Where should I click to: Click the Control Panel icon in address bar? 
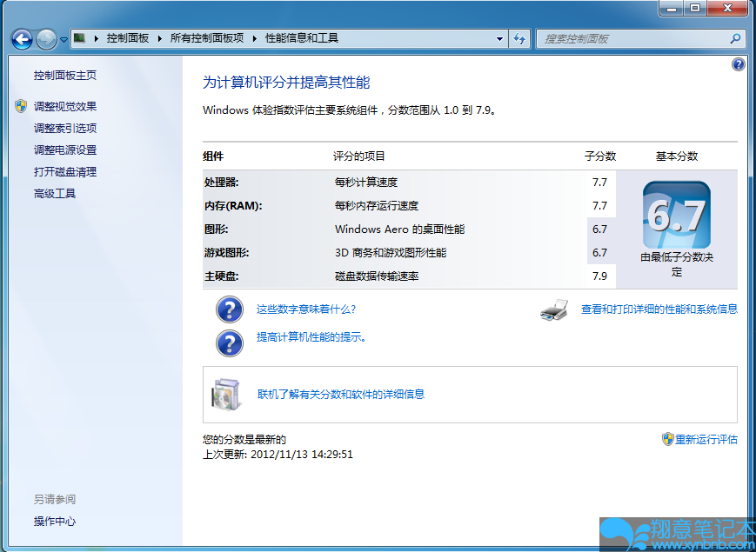point(80,38)
